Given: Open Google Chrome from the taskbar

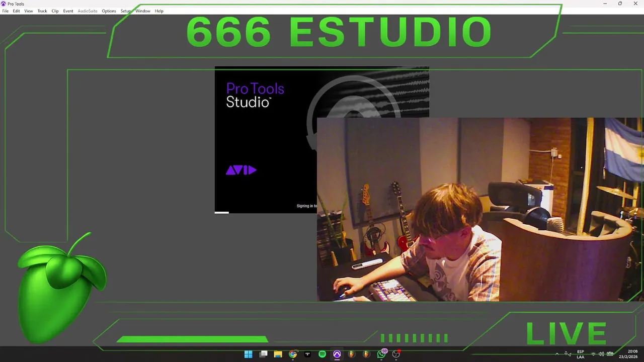Looking at the screenshot, I should pos(293,354).
